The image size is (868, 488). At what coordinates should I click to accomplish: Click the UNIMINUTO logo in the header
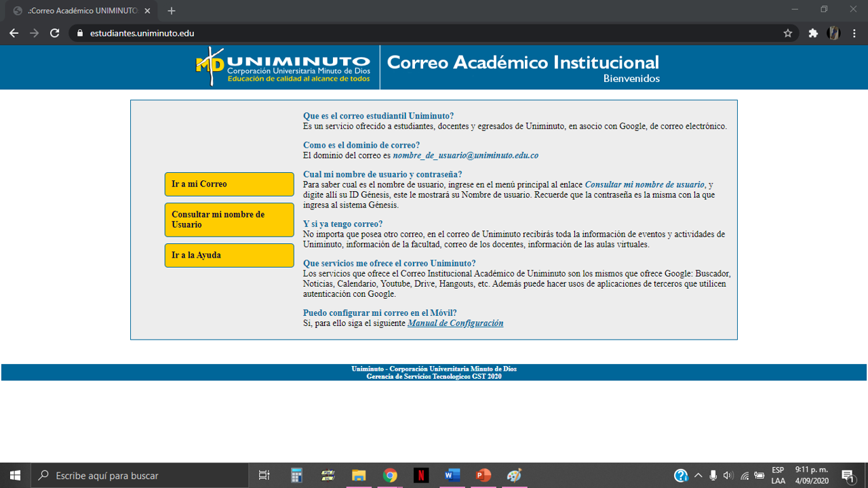click(x=284, y=66)
